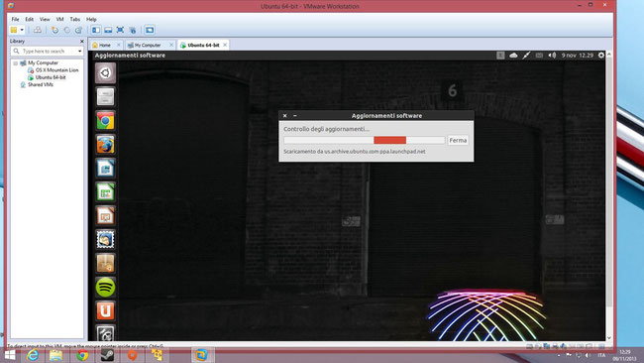This screenshot has height=363, width=644.
Task: Open the Help menu
Action: click(91, 19)
